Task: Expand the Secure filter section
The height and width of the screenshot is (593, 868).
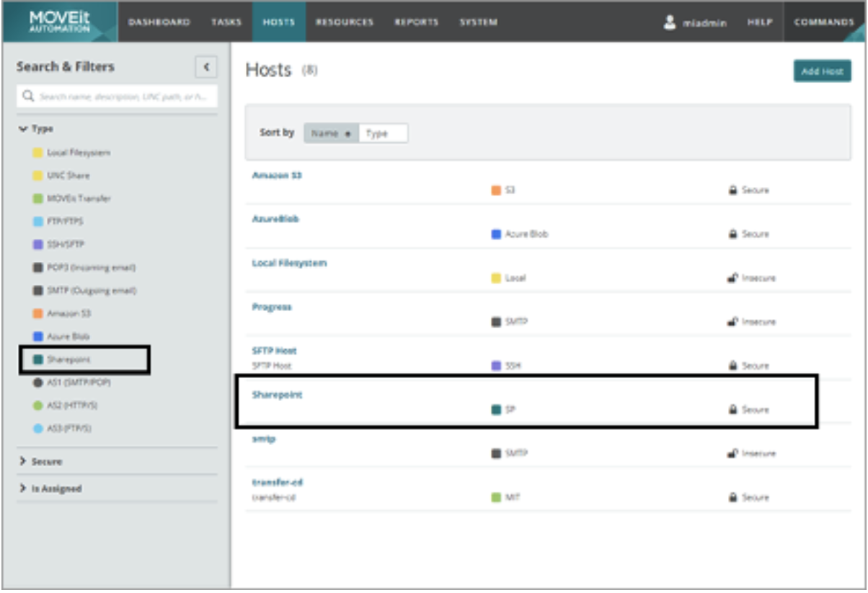Action: click(41, 462)
